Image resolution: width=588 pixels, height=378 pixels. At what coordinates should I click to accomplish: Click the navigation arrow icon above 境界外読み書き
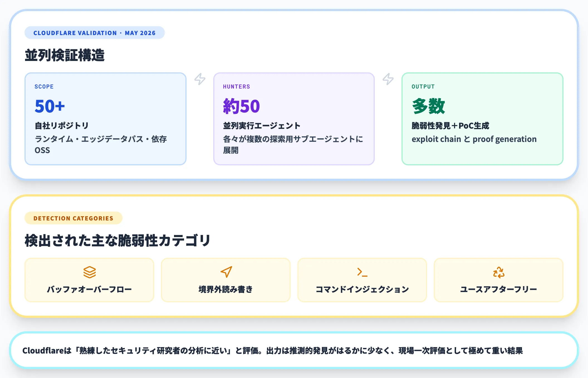coord(226,272)
